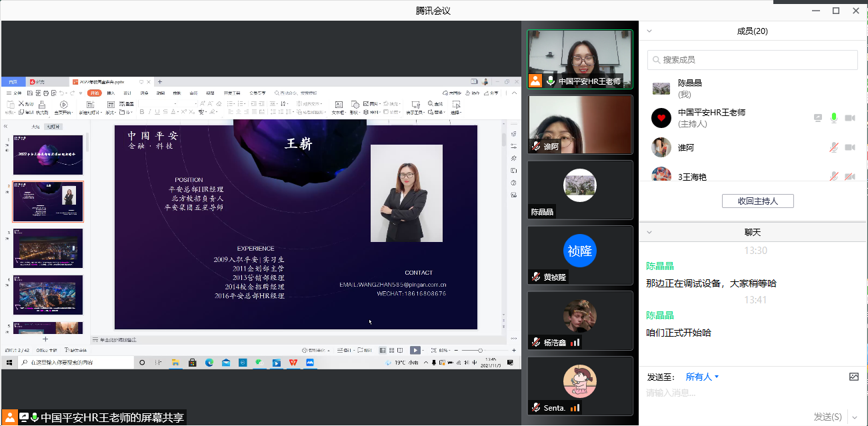Click the camera icon next to 谁阿
The width and height of the screenshot is (868, 426).
click(850, 147)
